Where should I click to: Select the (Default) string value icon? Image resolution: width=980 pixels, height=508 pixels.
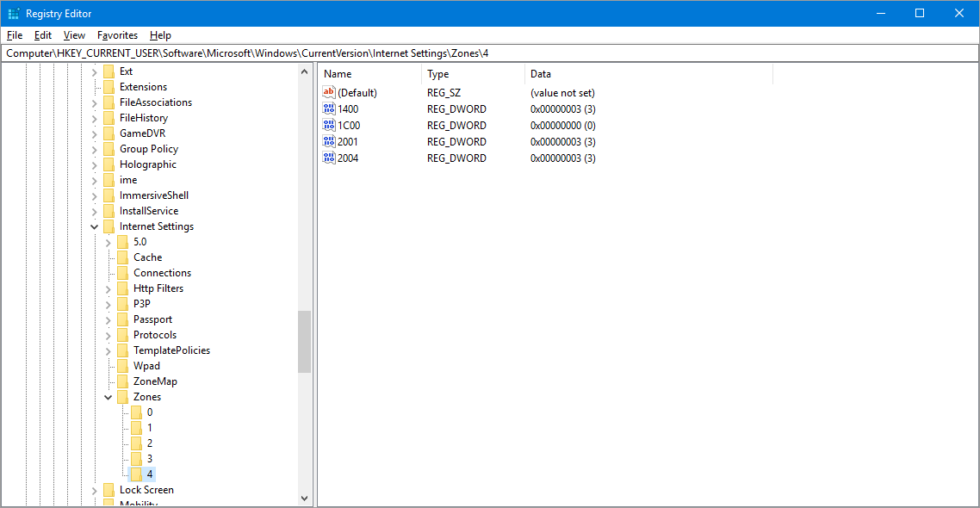[x=329, y=92]
